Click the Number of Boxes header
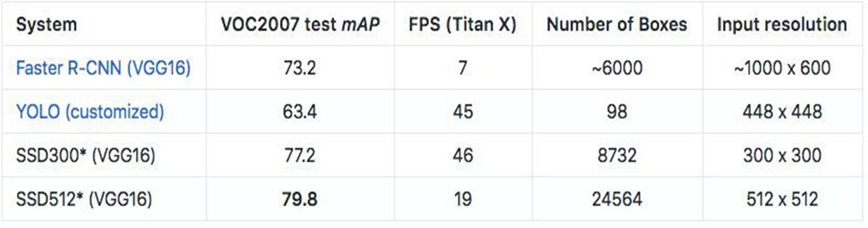The width and height of the screenshot is (868, 228). [617, 25]
